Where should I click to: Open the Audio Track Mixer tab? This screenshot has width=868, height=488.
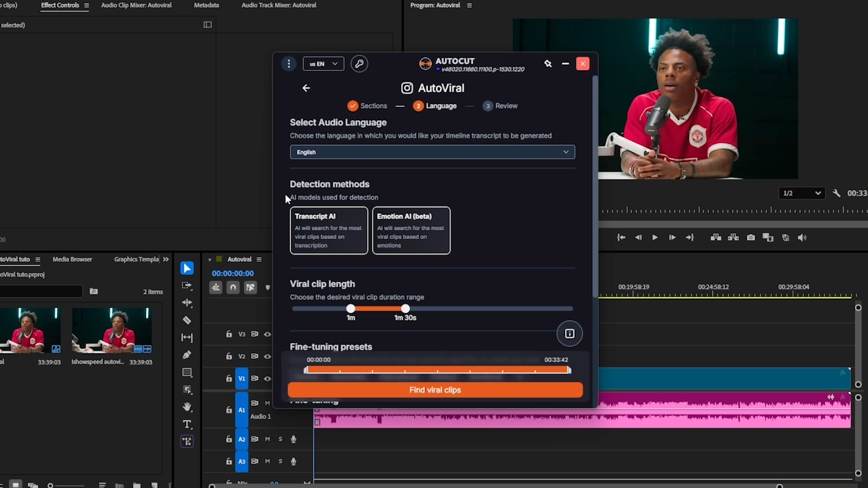[x=279, y=5]
